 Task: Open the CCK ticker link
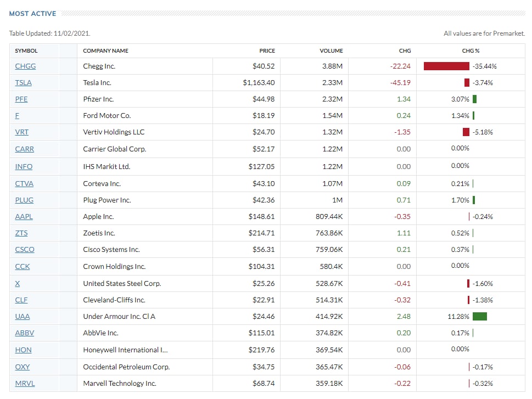click(x=23, y=266)
